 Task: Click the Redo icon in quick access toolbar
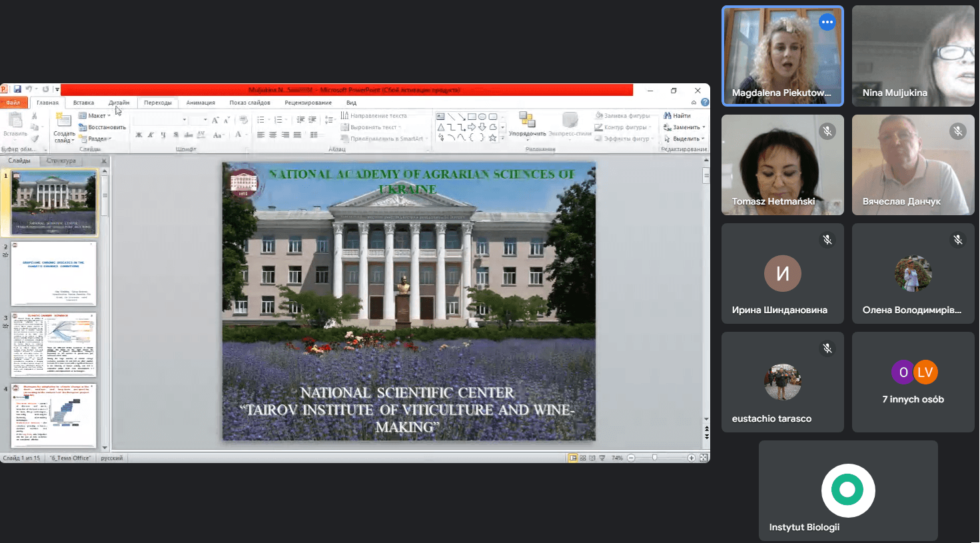(x=45, y=89)
